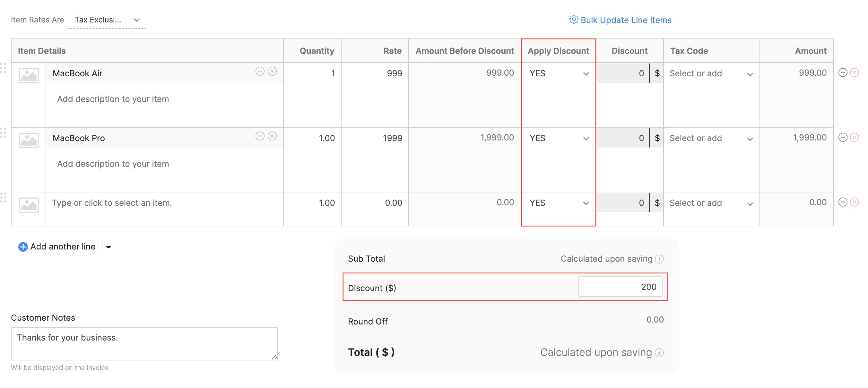The width and height of the screenshot is (868, 388).
Task: Expand Add another line options arrow
Action: pos(108,247)
